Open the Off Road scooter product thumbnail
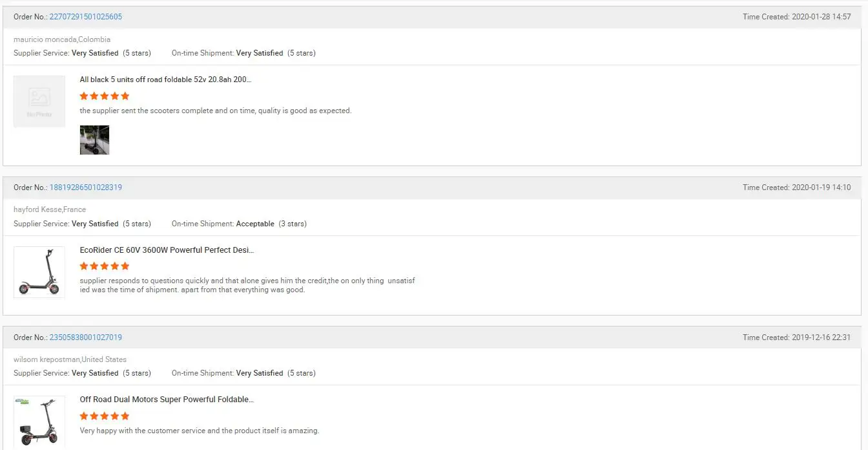This screenshot has height=450, width=868. pos(39,422)
